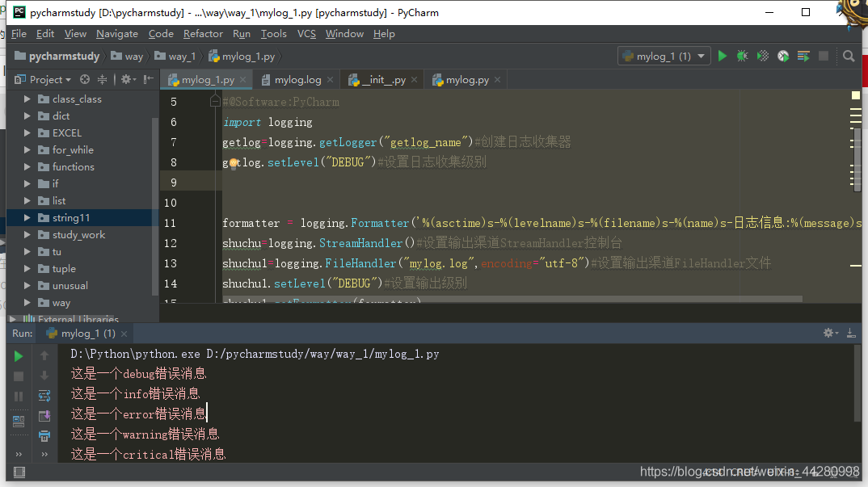Click the concurrency diagram icon in toolbar

803,56
